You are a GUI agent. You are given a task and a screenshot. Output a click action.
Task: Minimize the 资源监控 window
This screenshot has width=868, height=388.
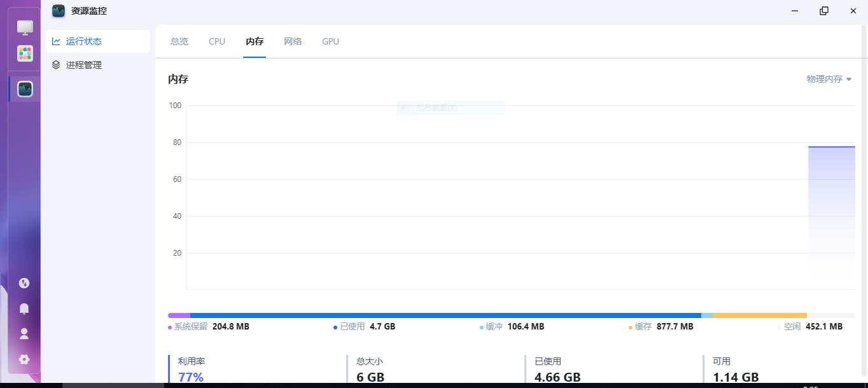(x=795, y=11)
